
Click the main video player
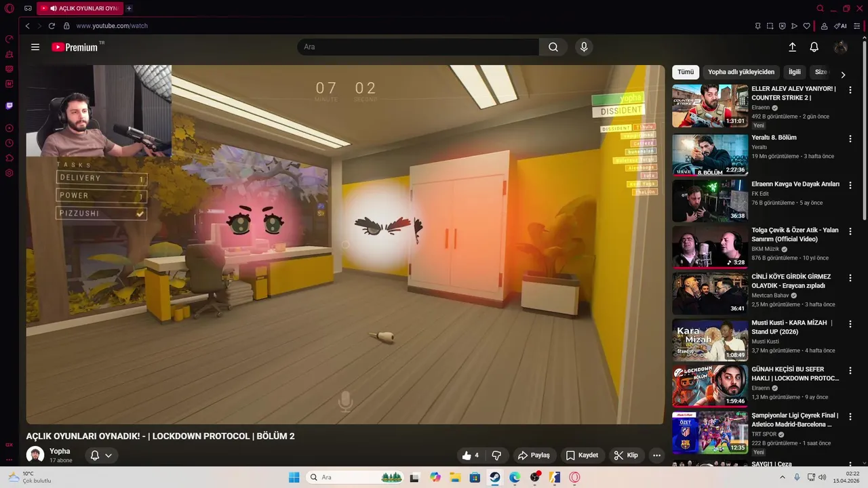pos(345,245)
